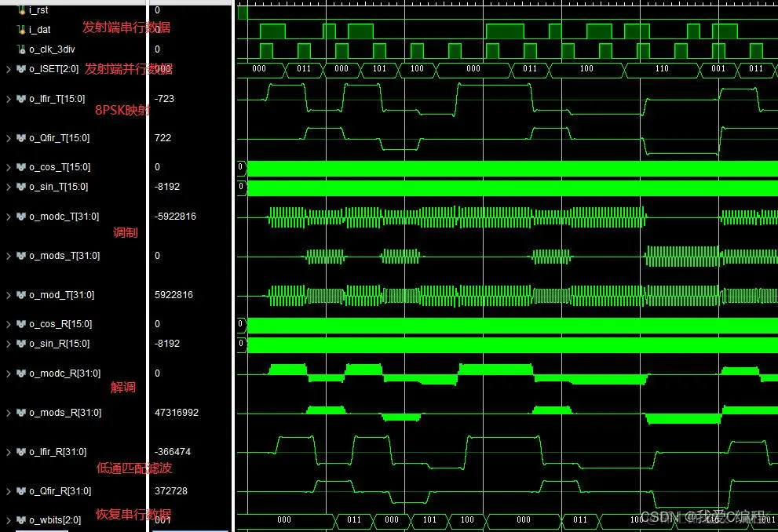The height and width of the screenshot is (532, 778).
Task: Select the o_Qfir_T[15:0] signal name
Action: [x=59, y=138]
